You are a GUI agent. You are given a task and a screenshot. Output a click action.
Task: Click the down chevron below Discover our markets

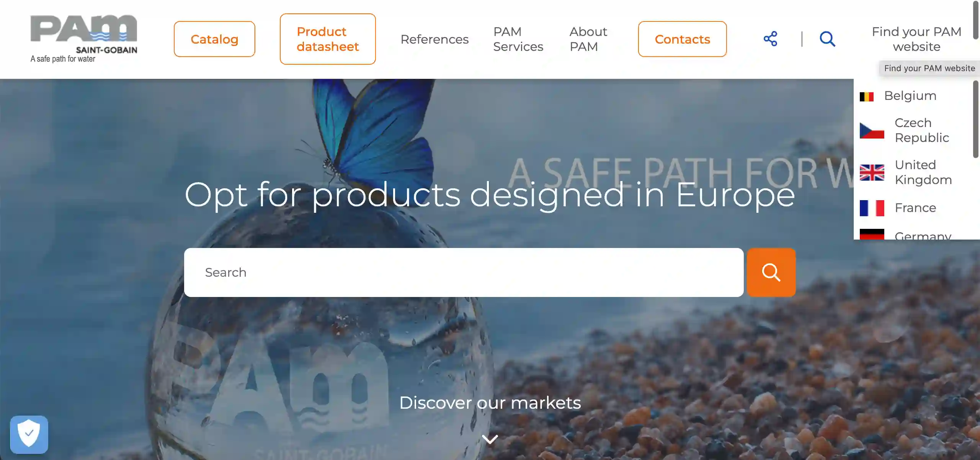point(490,439)
